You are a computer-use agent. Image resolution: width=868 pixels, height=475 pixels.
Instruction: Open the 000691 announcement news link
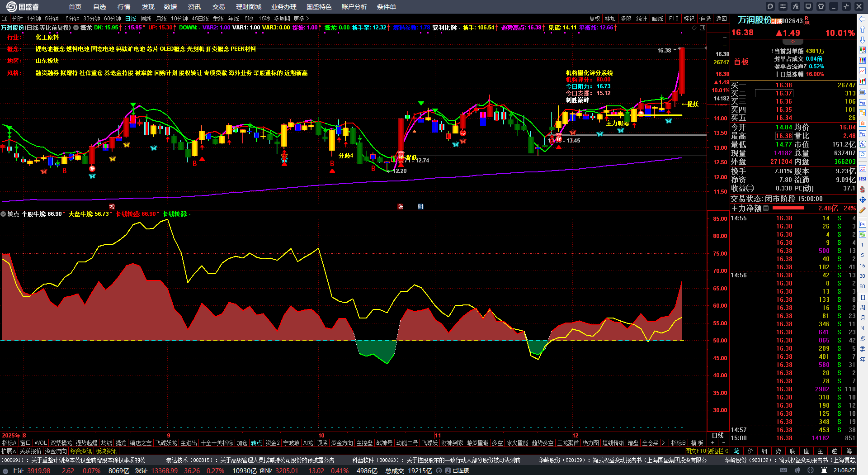74,460
